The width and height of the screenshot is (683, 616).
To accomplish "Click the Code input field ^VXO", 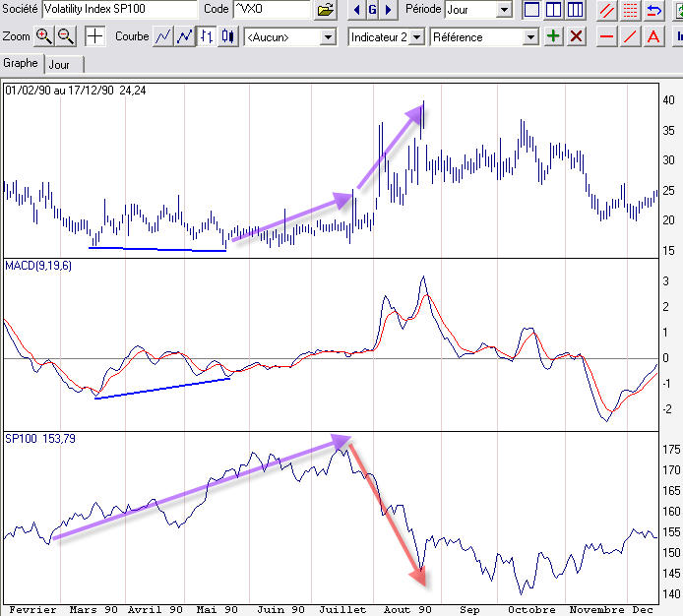I will pyautogui.click(x=272, y=9).
